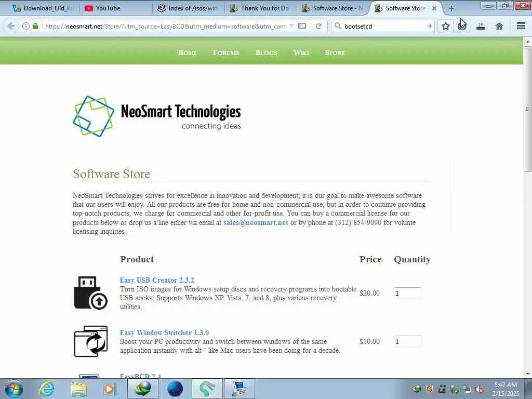Open the Firefox hamburger menu
Screen dimensions: 532x399
[x=521, y=26]
